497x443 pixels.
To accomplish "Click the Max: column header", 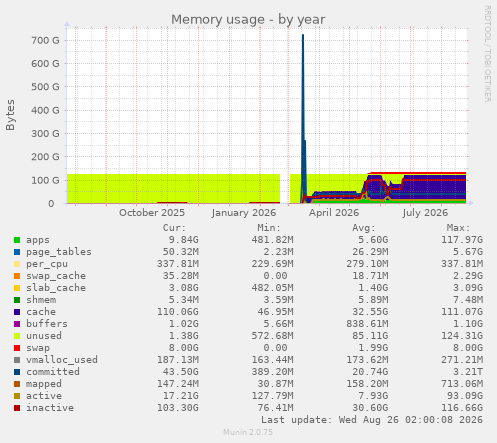I will coord(458,228).
